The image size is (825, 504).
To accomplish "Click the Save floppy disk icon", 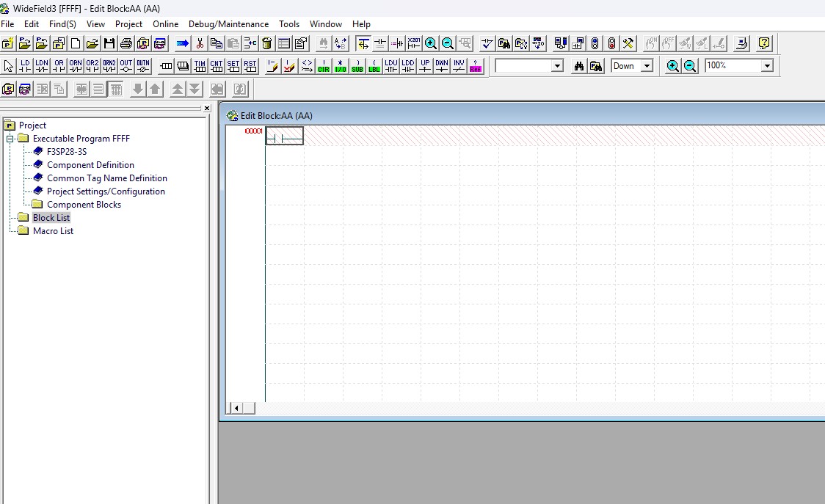I will coord(109,43).
